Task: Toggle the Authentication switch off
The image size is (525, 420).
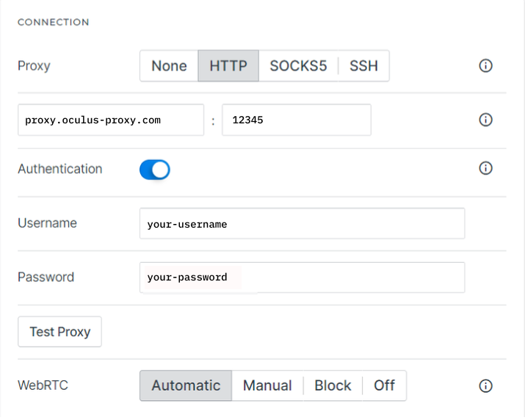Action: pos(155,170)
